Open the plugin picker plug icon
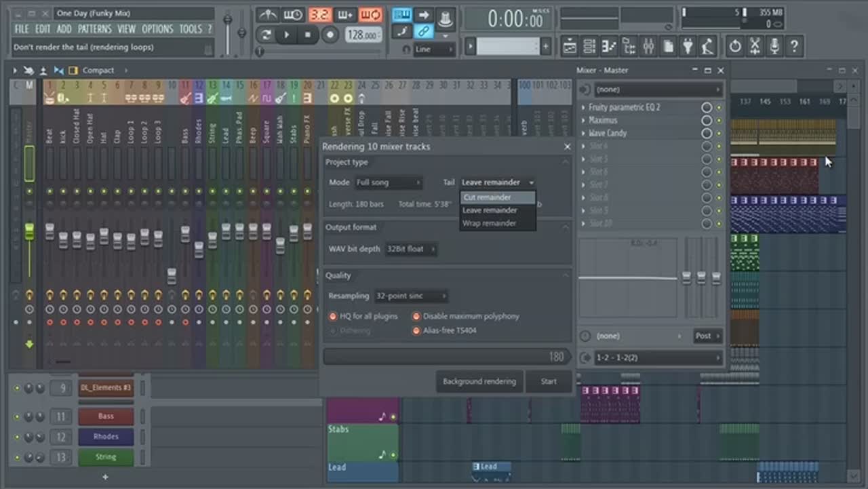Viewport: 868px width, 489px height. pos(688,46)
